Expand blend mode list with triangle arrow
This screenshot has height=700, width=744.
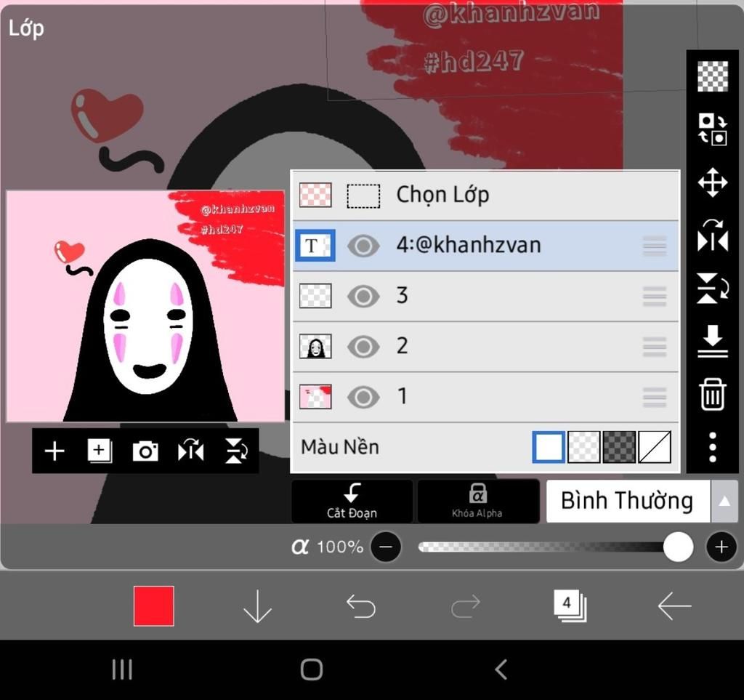[x=724, y=501]
